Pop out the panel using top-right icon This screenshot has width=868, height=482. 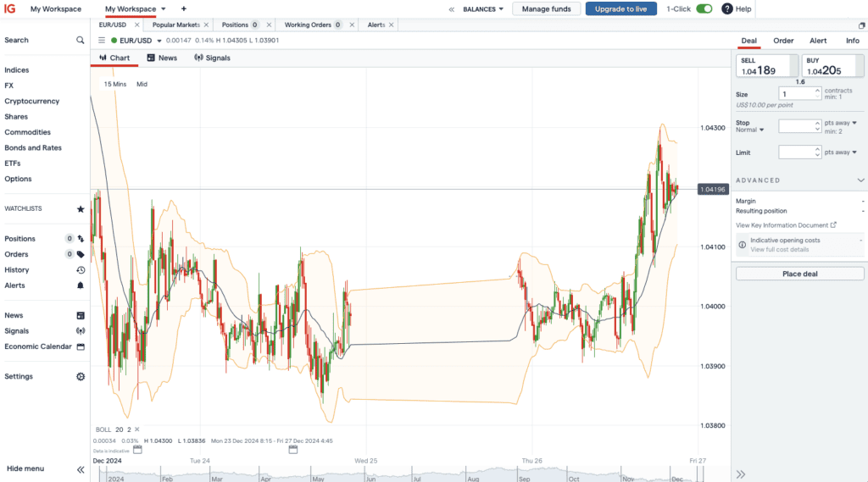(x=862, y=25)
